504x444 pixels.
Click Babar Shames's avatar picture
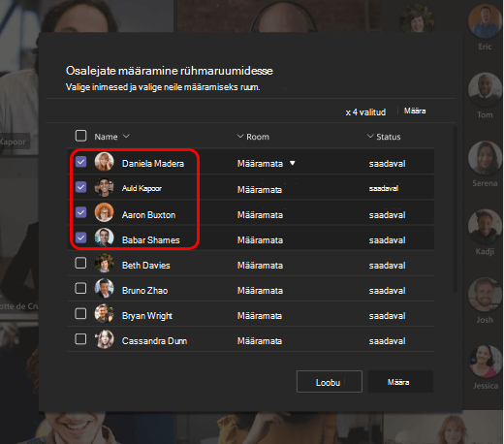point(104,238)
